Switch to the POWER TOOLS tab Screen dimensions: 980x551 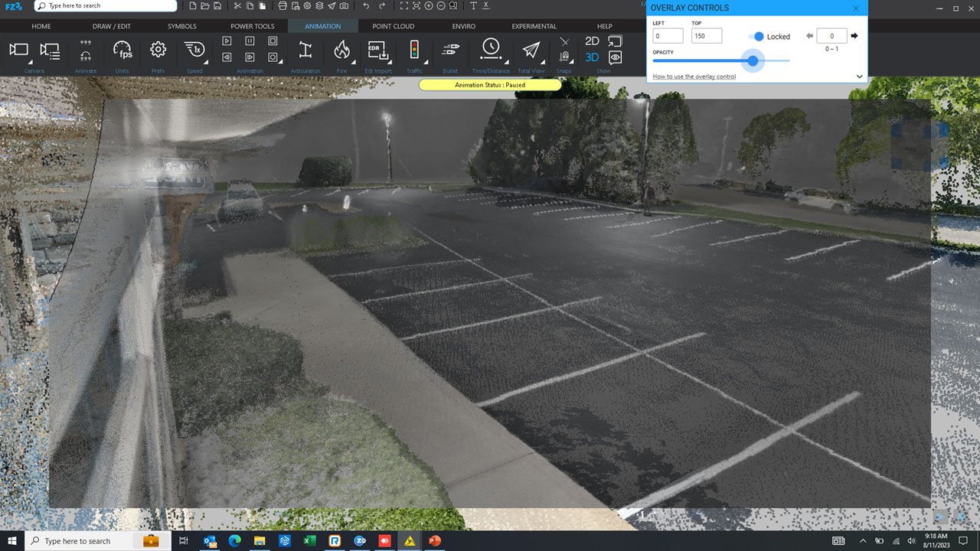(x=253, y=26)
